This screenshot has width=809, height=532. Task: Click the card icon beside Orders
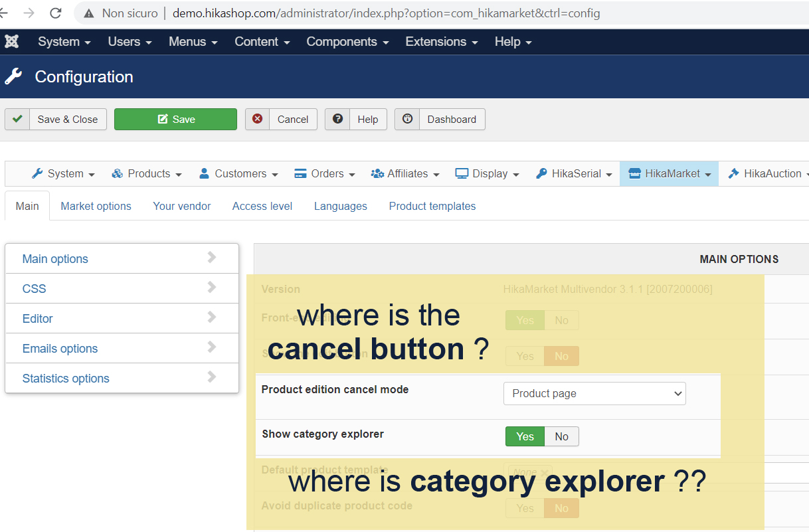[300, 173]
